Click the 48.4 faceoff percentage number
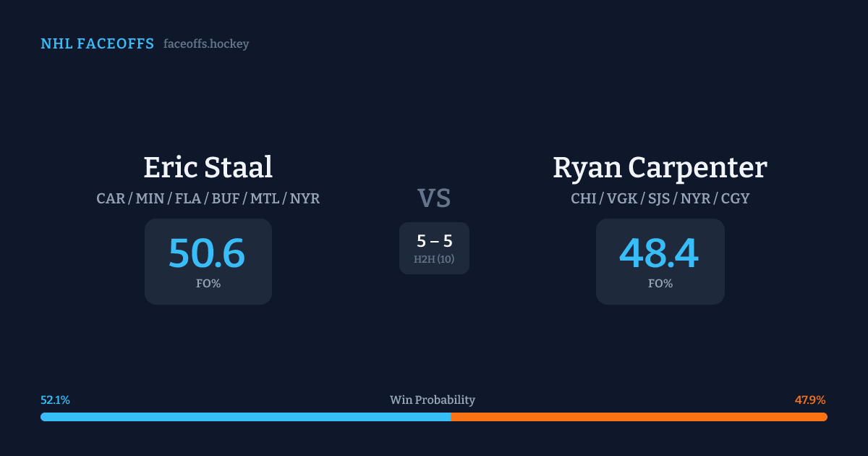The width and height of the screenshot is (868, 456). tap(659, 253)
